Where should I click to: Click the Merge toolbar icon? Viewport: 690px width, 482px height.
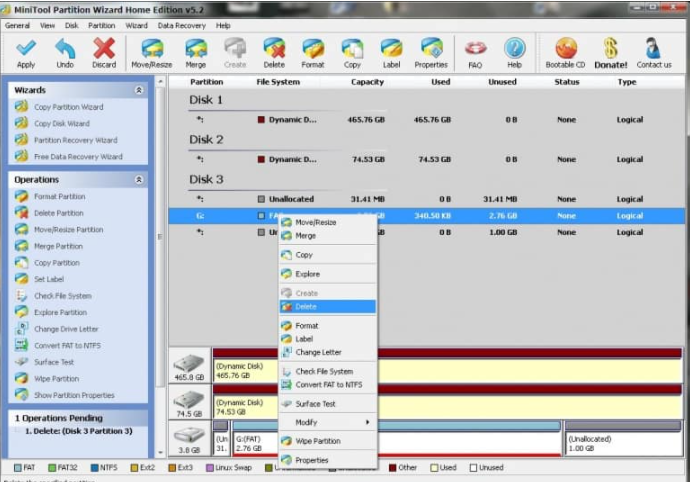[x=196, y=50]
